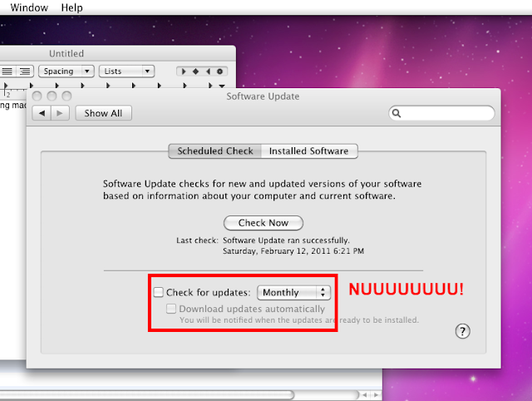Click scroll right arrow in Untitled window

[376, 395]
